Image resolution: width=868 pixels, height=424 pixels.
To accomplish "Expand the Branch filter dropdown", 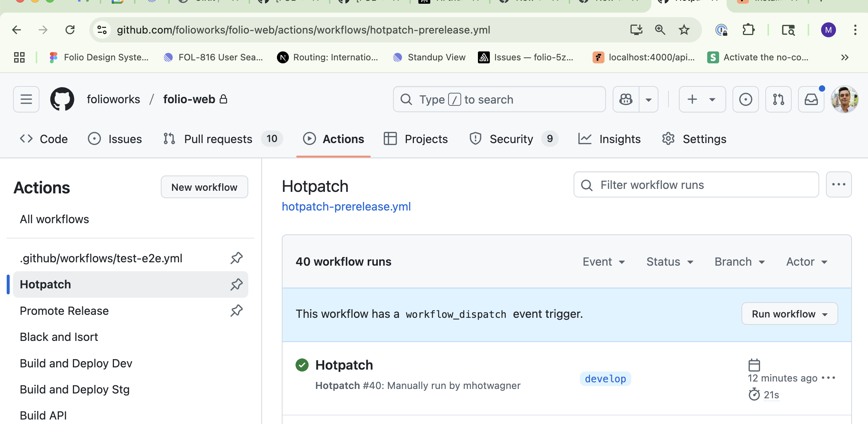I will (740, 262).
